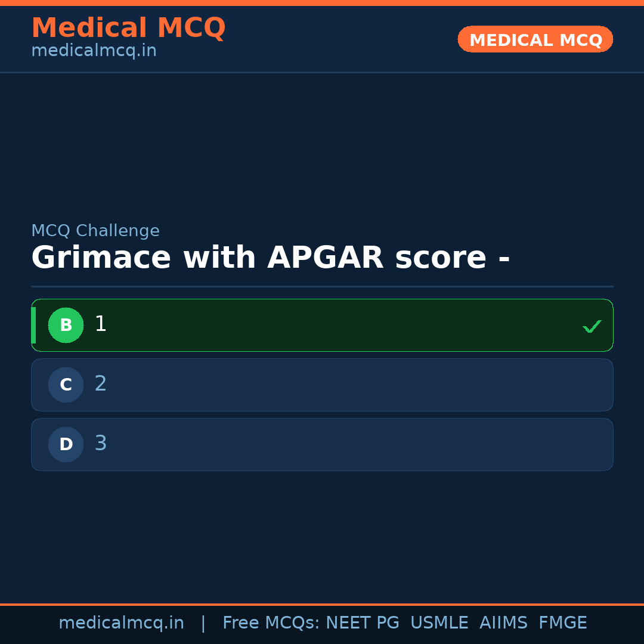Image resolution: width=644 pixels, height=644 pixels.
Task: Select the circular B badge icon
Action: tap(66, 325)
